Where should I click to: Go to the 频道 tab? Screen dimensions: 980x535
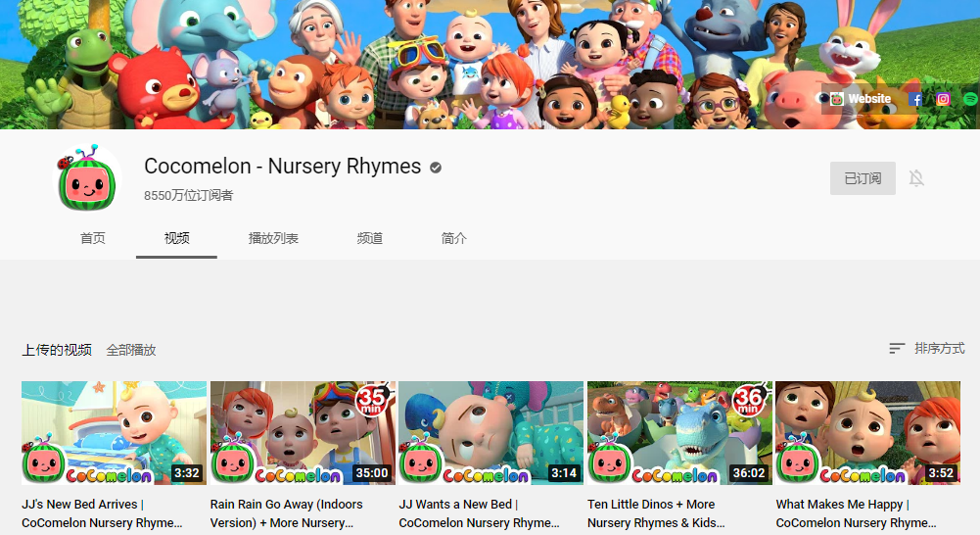coord(369,238)
